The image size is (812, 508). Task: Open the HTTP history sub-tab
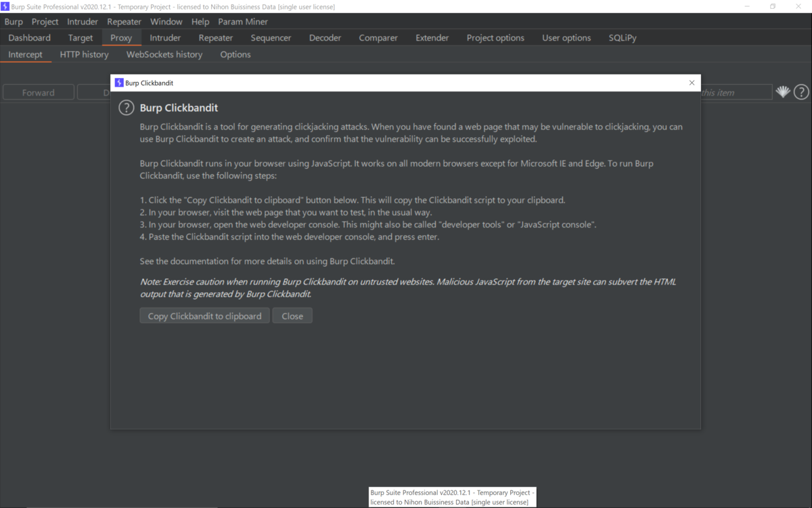click(84, 54)
